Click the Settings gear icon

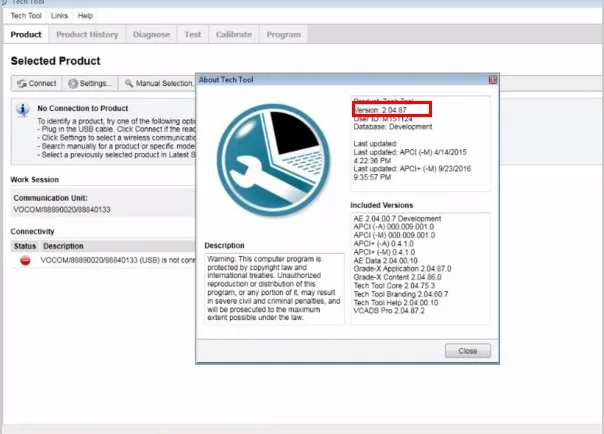(x=73, y=84)
